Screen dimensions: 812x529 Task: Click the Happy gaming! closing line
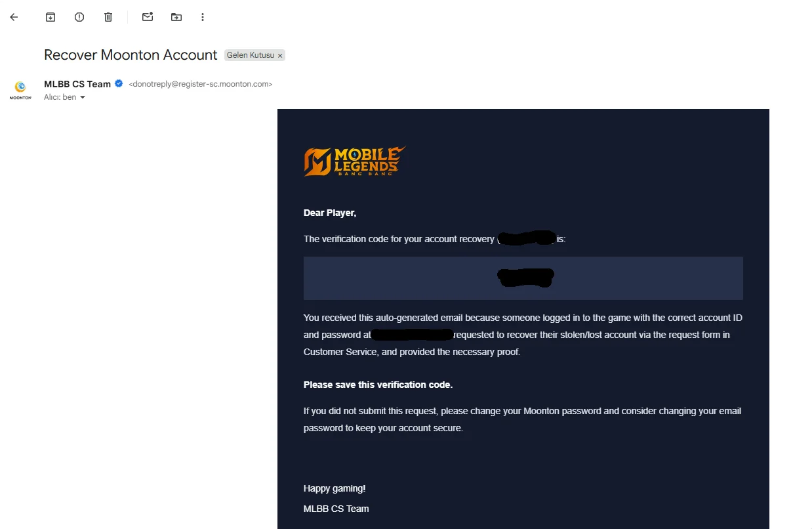[x=335, y=488]
